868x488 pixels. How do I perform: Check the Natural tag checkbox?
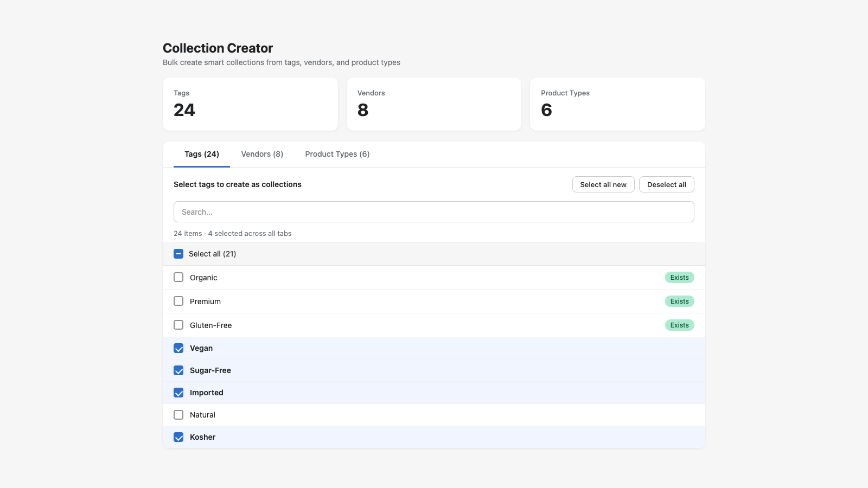[x=178, y=415]
